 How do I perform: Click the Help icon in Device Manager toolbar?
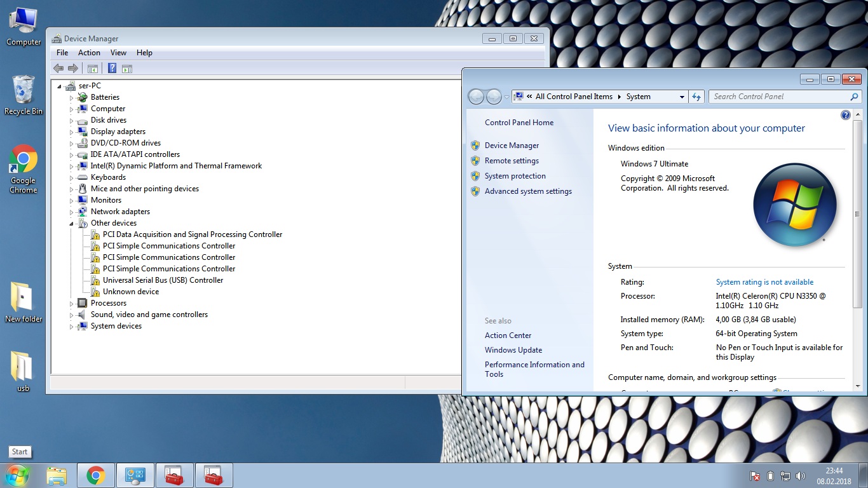point(112,69)
